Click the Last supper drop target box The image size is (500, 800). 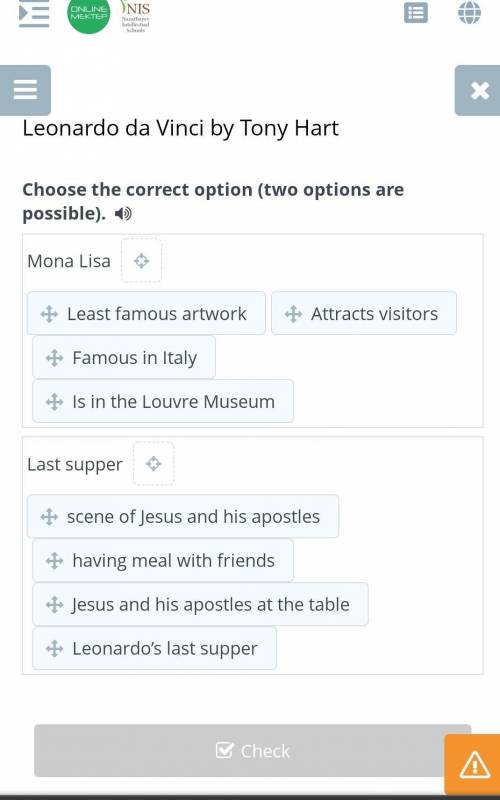154,464
